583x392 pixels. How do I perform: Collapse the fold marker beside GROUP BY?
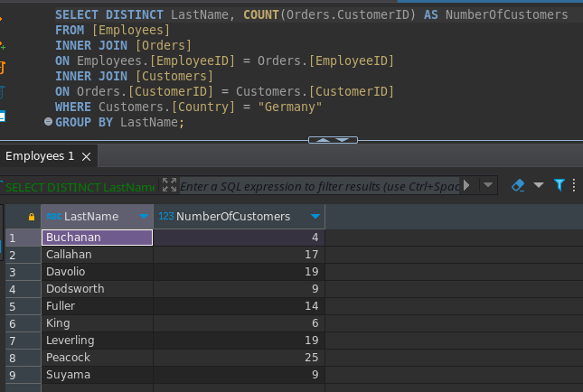[x=48, y=122]
